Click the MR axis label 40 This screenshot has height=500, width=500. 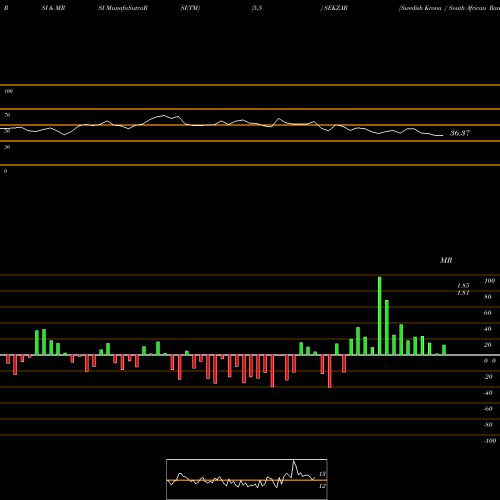[x=488, y=329]
